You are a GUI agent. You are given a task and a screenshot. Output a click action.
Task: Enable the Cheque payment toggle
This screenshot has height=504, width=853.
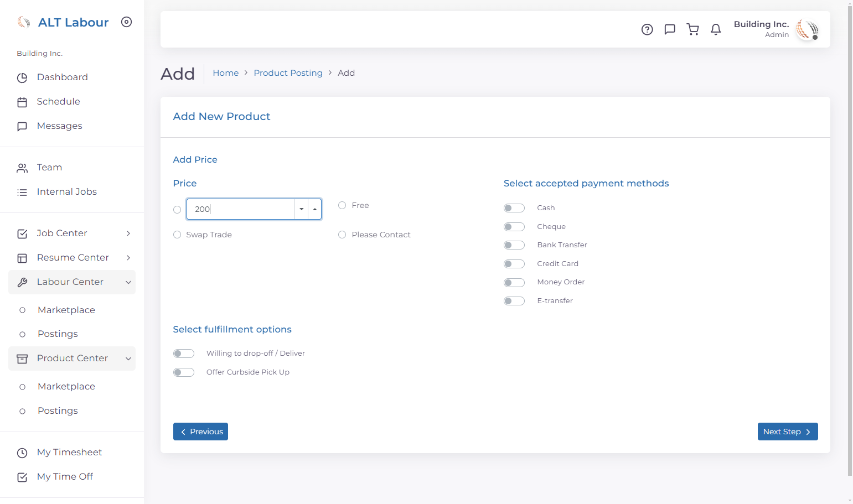[514, 227]
